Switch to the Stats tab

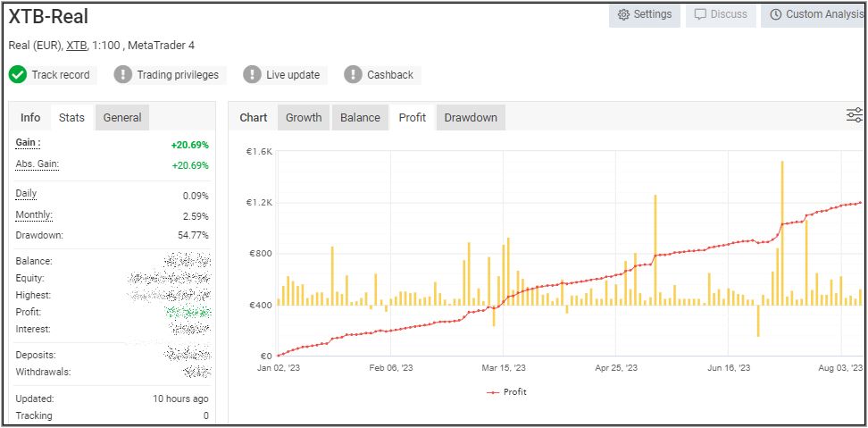[x=71, y=118]
